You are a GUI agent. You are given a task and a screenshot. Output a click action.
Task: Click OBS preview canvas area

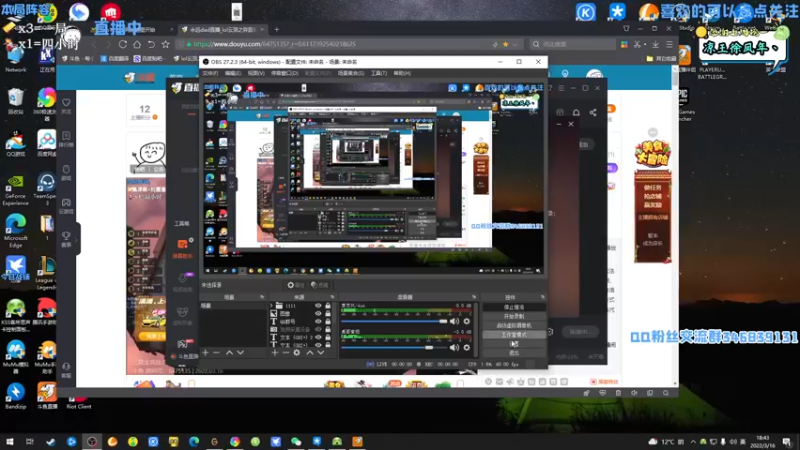pyautogui.click(x=373, y=179)
